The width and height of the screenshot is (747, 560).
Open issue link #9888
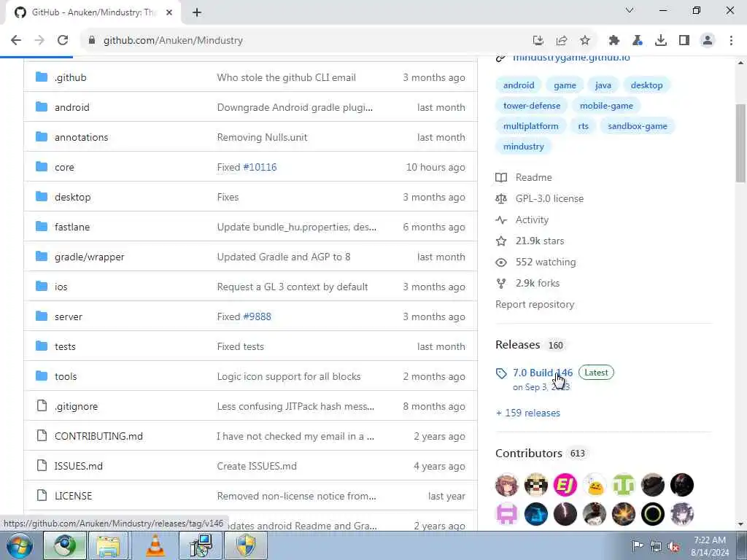point(257,316)
